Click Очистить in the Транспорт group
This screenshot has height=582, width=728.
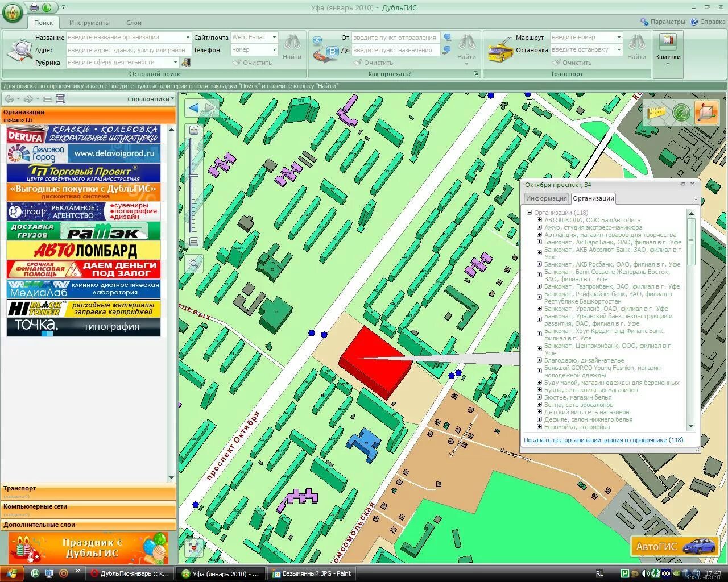coord(572,63)
